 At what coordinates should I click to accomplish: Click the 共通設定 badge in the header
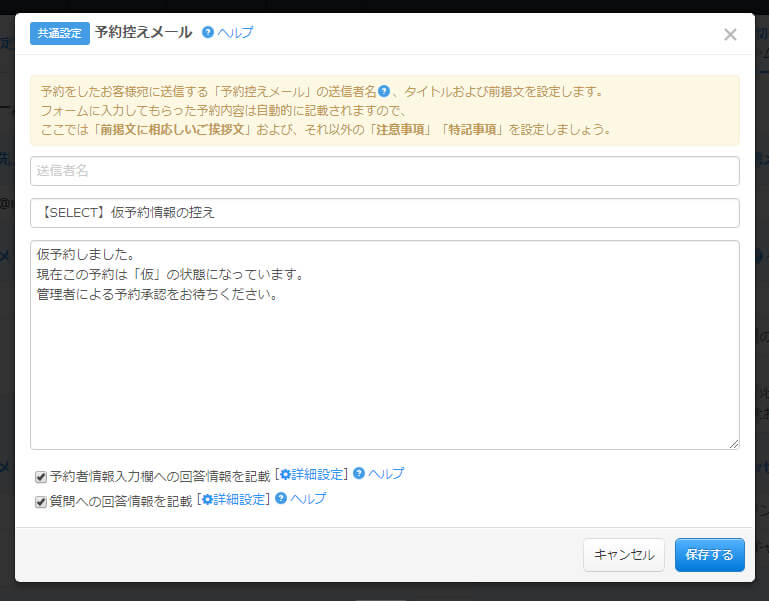[60, 33]
